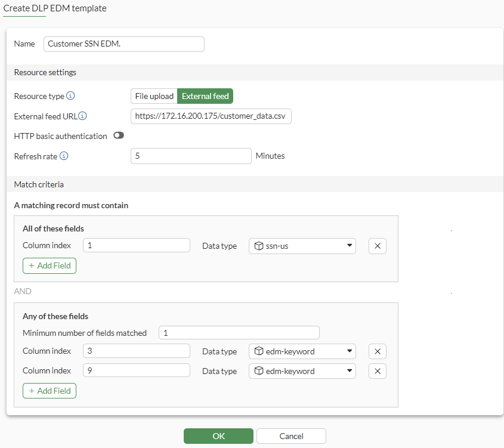The image size is (504, 448).
Task: Click the Resource type info icon
Action: [70, 96]
